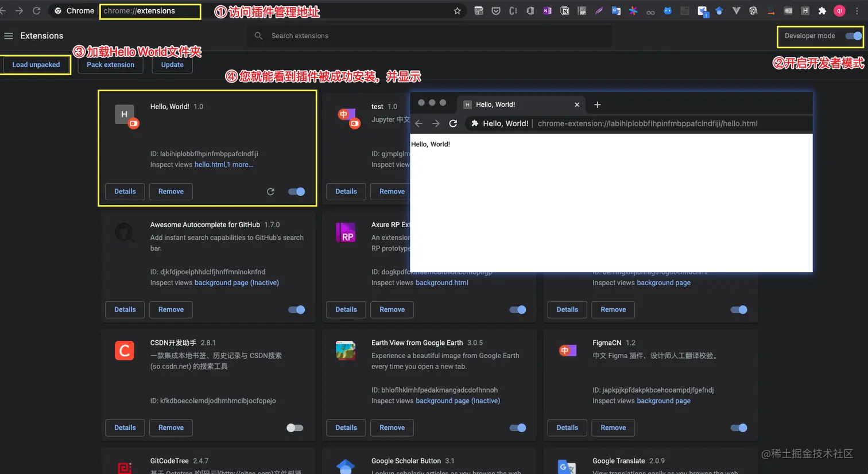Image resolution: width=868 pixels, height=474 pixels.
Task: Focus the Search extensions field
Action: coord(429,36)
